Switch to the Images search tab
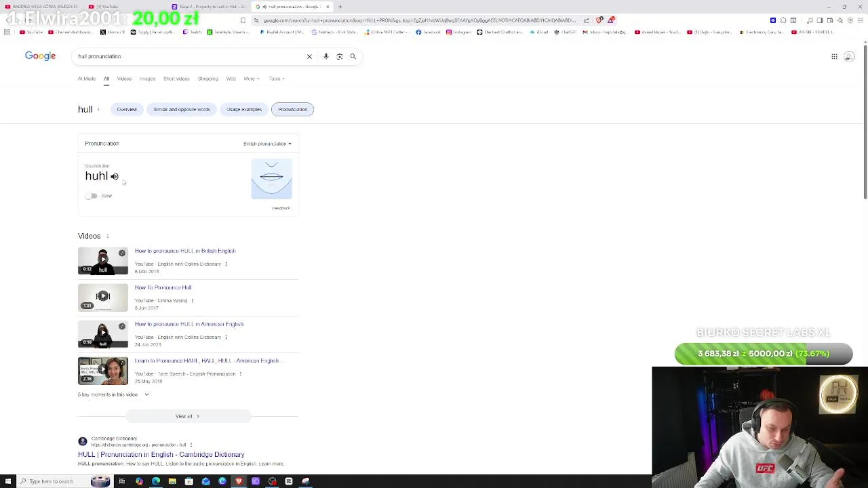 [147, 79]
